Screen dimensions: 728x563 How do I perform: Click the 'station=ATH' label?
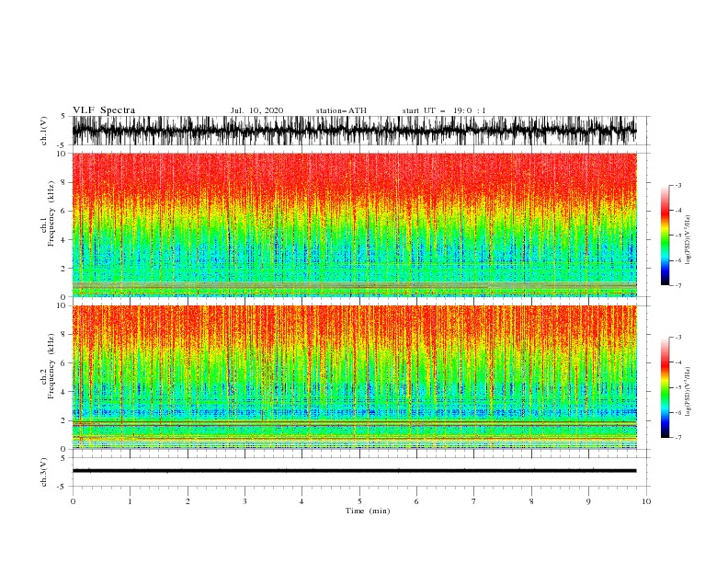(x=341, y=110)
